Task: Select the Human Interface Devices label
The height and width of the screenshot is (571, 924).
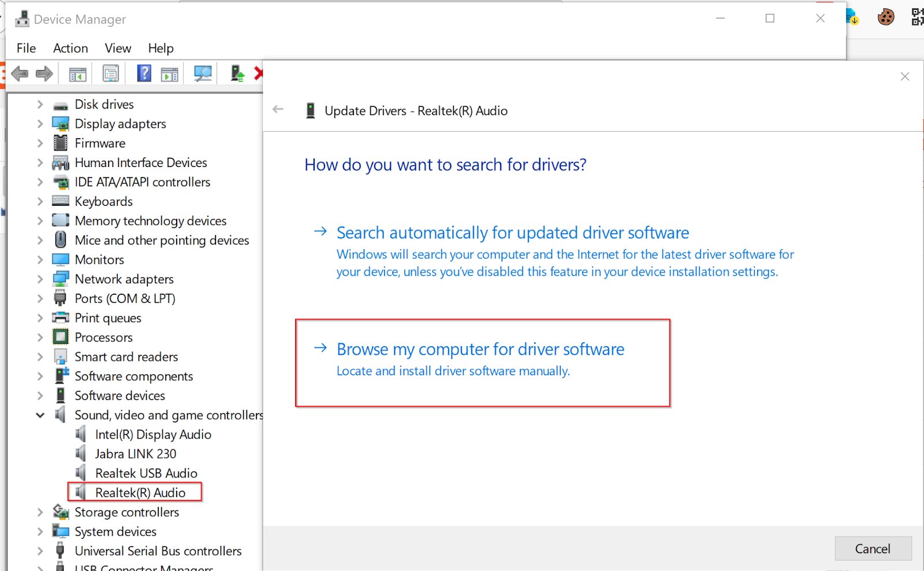Action: pos(141,162)
